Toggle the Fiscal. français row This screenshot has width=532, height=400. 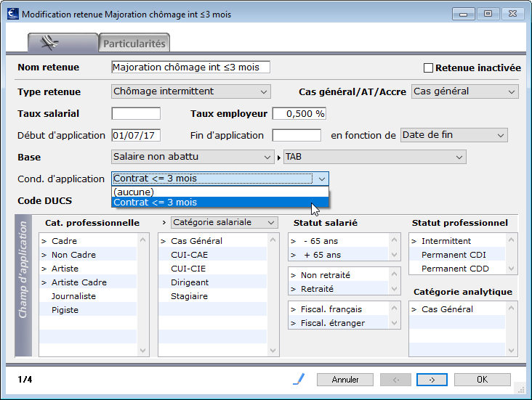coord(338,309)
